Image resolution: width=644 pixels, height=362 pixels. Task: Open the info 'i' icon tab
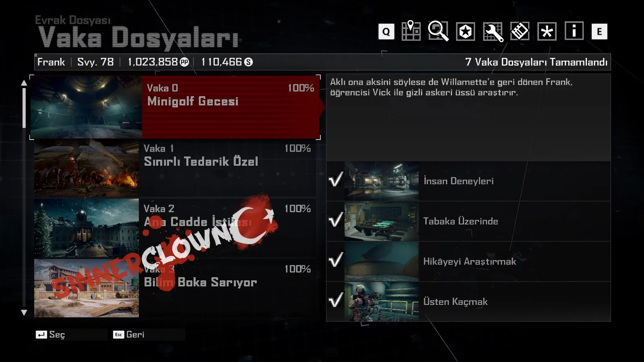pyautogui.click(x=574, y=31)
